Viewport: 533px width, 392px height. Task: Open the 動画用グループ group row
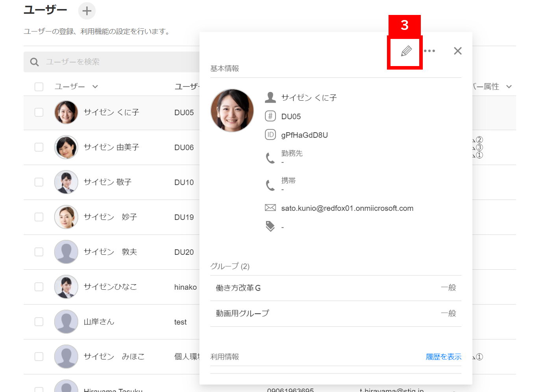click(x=336, y=313)
